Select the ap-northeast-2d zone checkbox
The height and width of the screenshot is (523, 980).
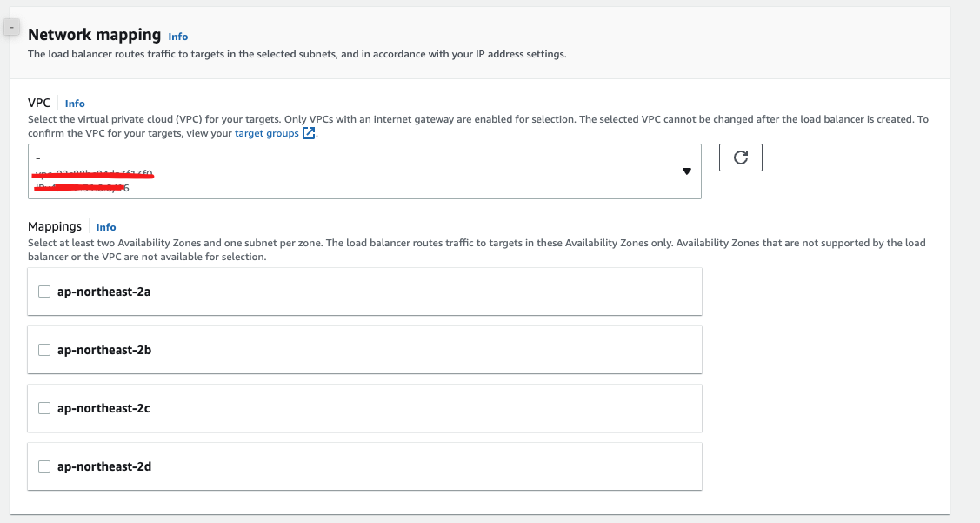click(x=44, y=466)
